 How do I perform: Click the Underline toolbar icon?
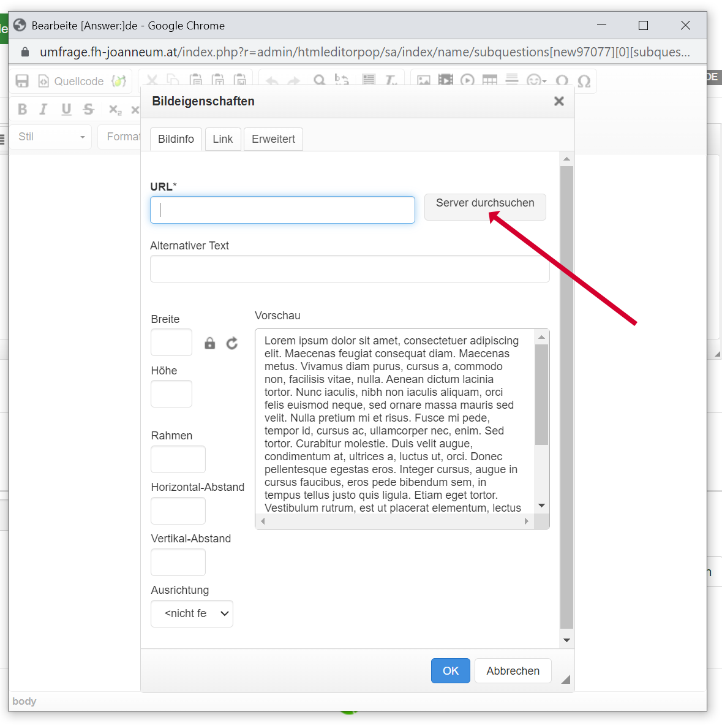pyautogui.click(x=66, y=109)
